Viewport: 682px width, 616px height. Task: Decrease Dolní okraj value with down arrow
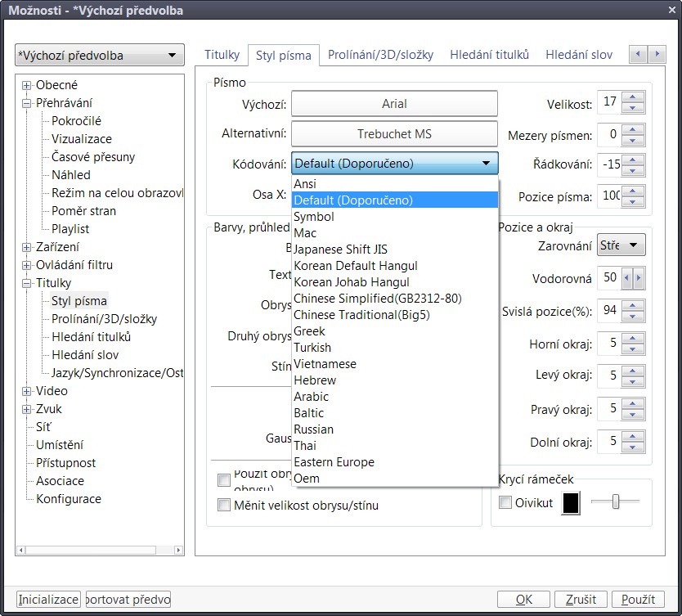634,447
